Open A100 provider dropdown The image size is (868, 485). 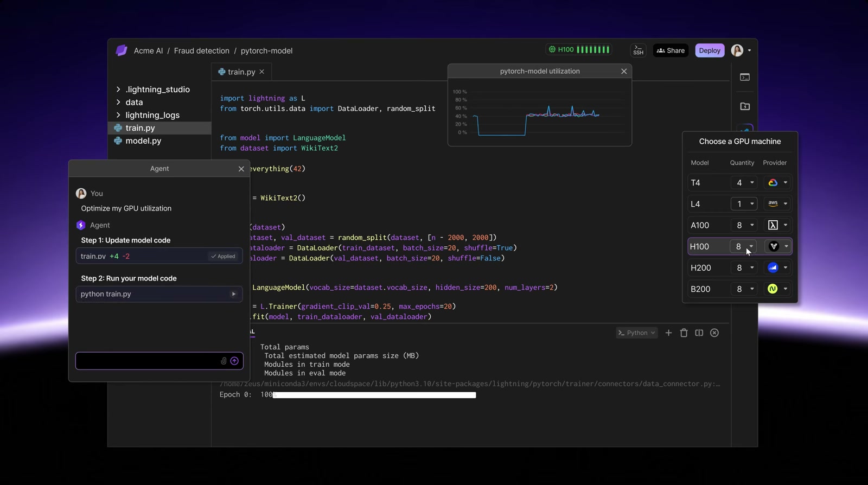777,225
